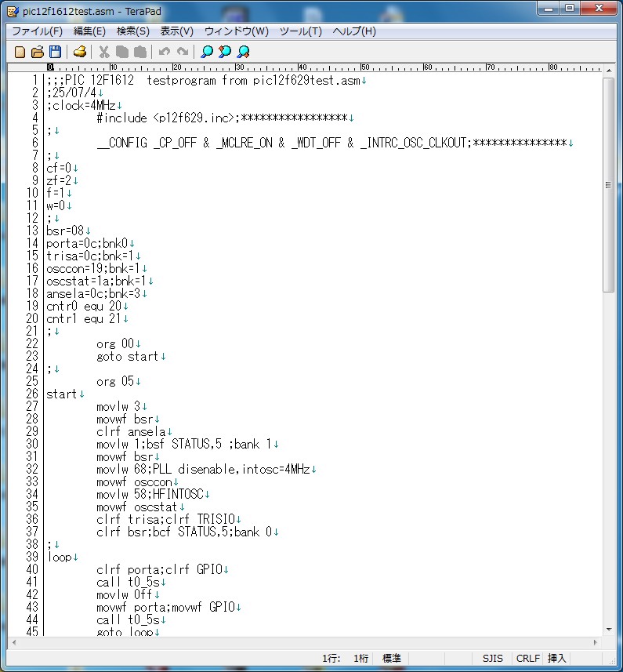Open the ファイル(F) menu
The image size is (623, 672).
point(38,31)
